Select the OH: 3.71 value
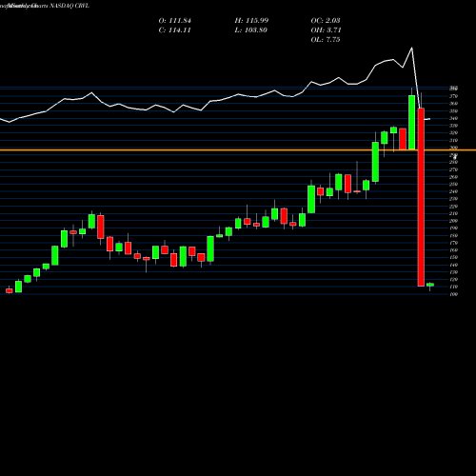 [326, 30]
